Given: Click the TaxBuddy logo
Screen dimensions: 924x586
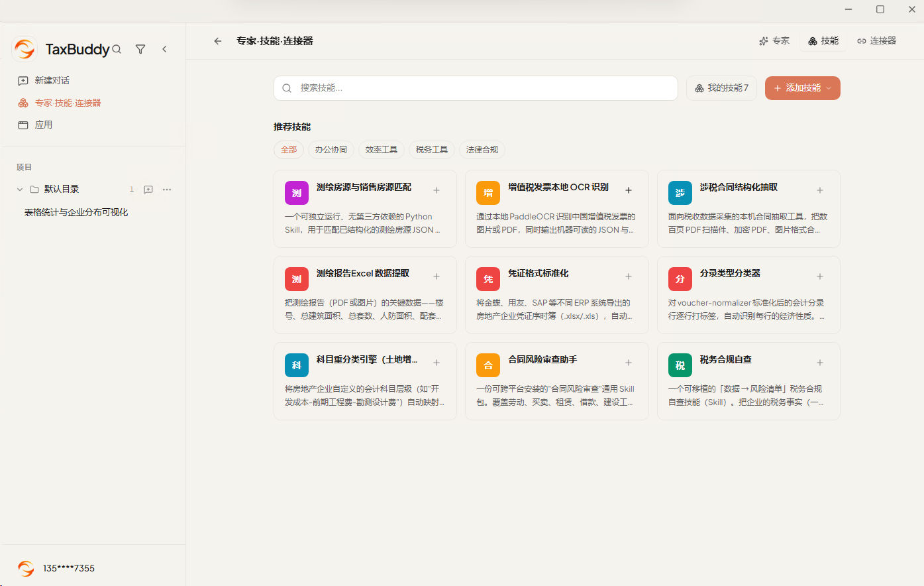Looking at the screenshot, I should 25,49.
